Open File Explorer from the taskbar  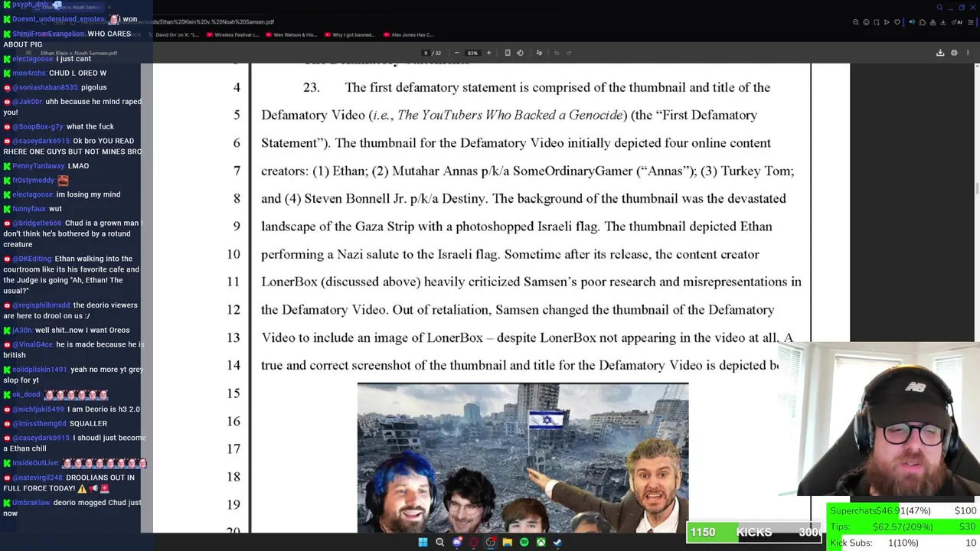[x=507, y=543]
